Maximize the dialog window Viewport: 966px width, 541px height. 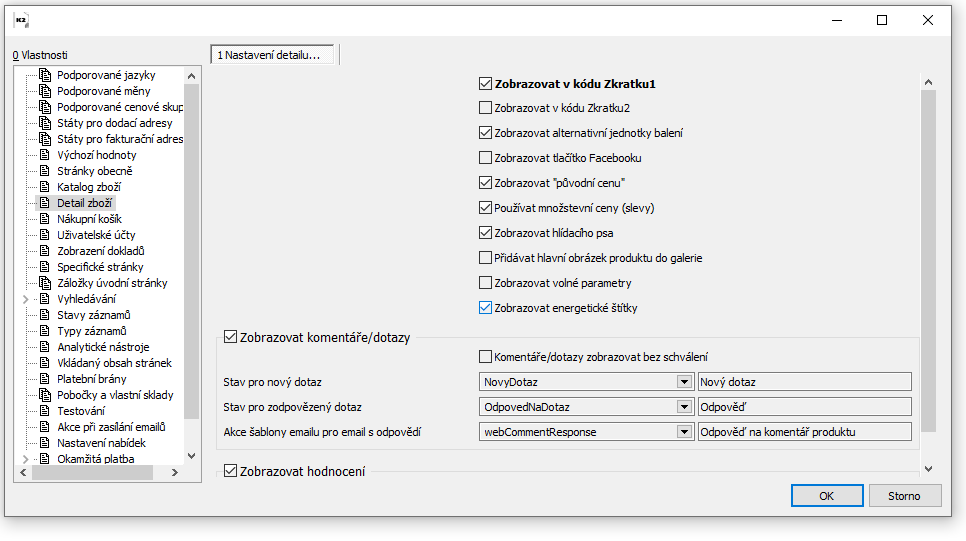coord(882,20)
